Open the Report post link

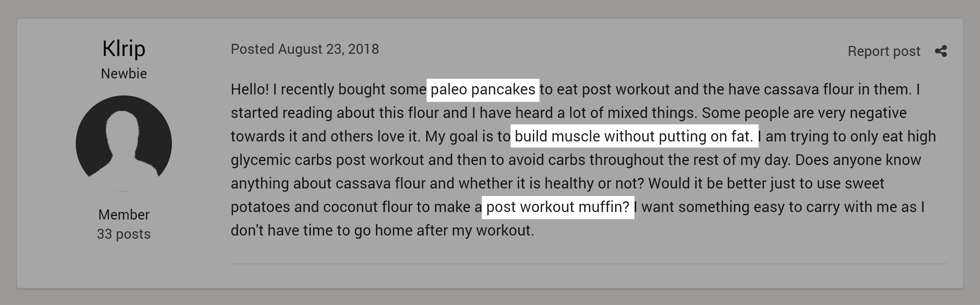point(884,51)
